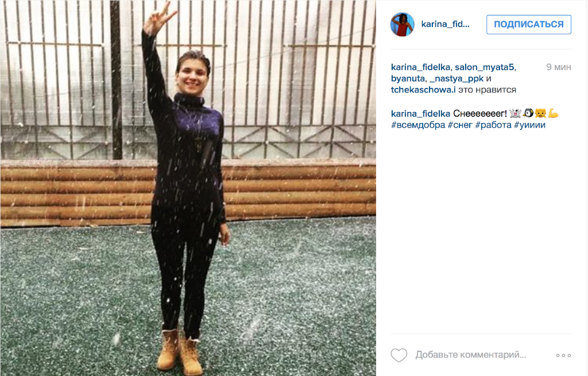Open the three-dots more options menu
This screenshot has width=588, height=376.
coord(563,355)
